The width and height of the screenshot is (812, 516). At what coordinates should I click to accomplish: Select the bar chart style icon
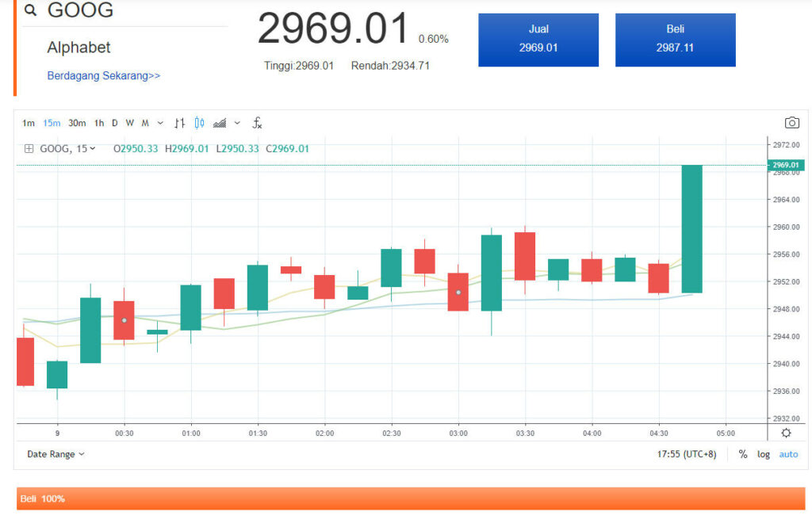(x=179, y=123)
